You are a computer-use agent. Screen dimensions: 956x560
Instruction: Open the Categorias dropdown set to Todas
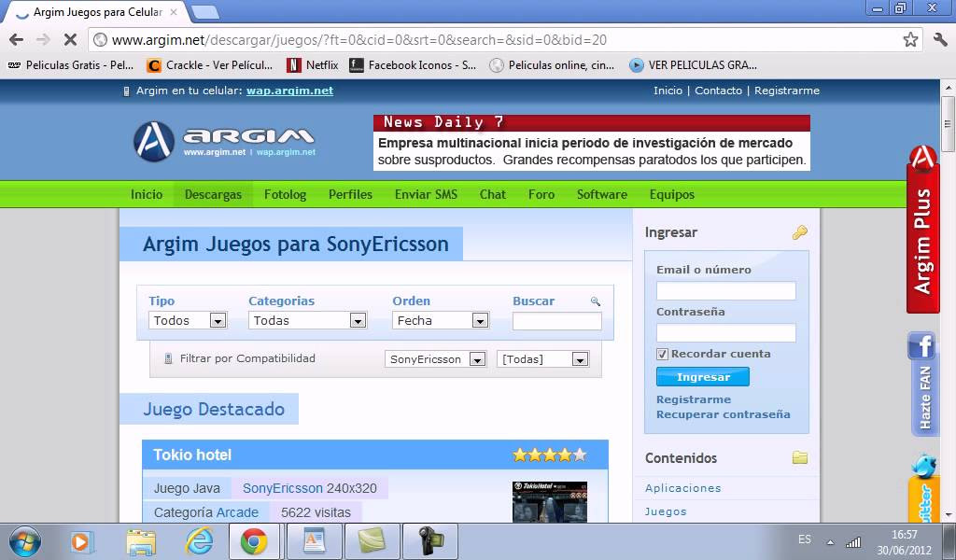coord(307,320)
